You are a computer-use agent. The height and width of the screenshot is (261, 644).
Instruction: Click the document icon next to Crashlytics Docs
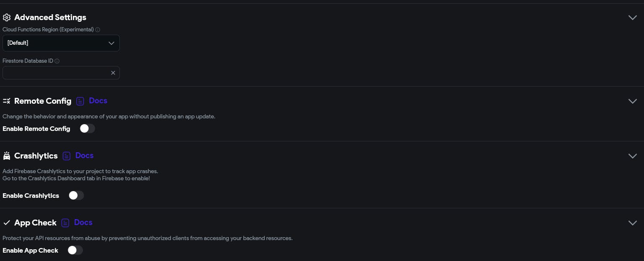pos(66,156)
